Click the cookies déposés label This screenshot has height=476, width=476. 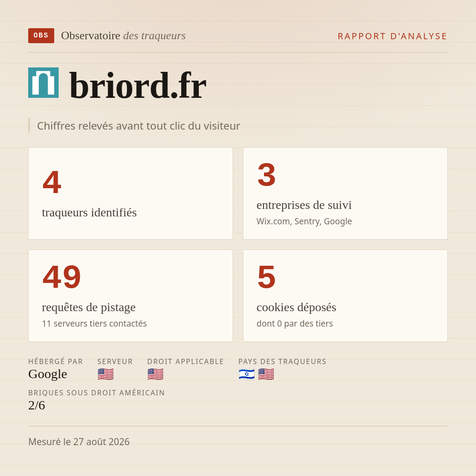[x=296, y=307]
